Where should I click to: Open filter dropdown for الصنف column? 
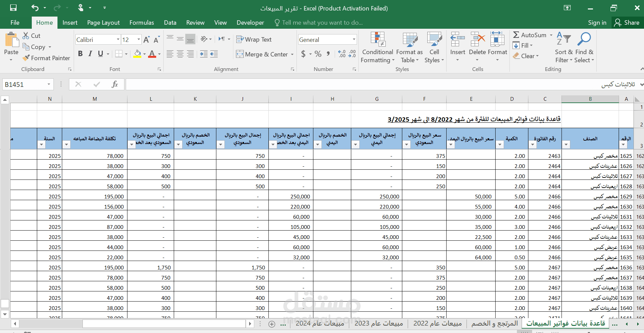566,145
